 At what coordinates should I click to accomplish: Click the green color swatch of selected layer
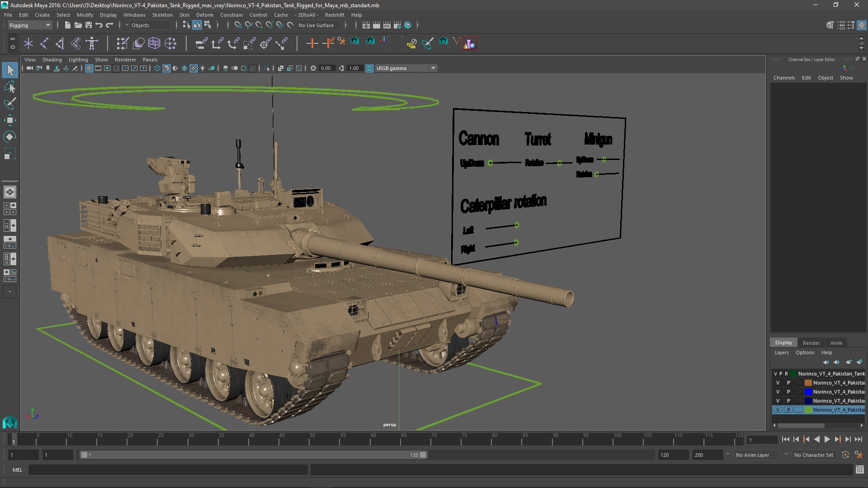click(x=808, y=410)
